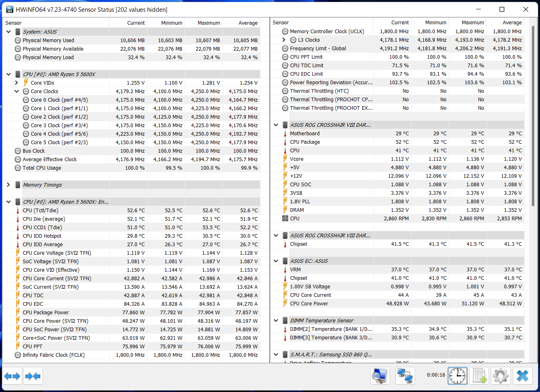Click the right pane Sensor column header
This screenshot has width=540, height=392.
322,23
